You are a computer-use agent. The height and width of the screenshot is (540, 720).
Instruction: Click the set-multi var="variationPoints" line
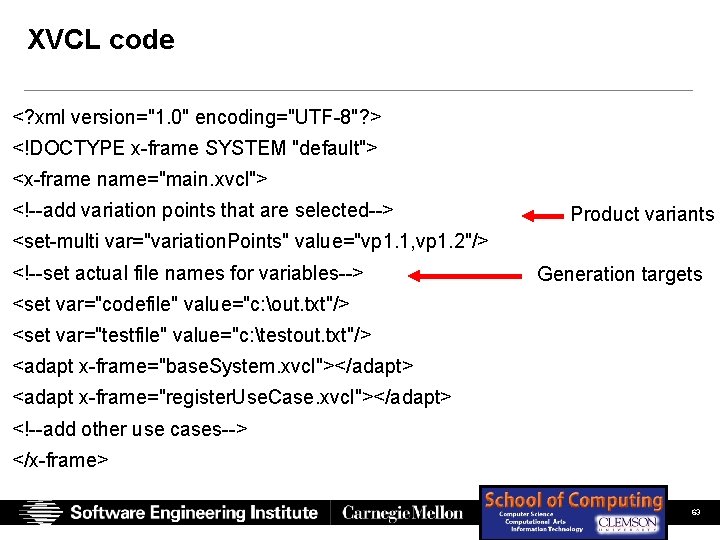pos(250,242)
